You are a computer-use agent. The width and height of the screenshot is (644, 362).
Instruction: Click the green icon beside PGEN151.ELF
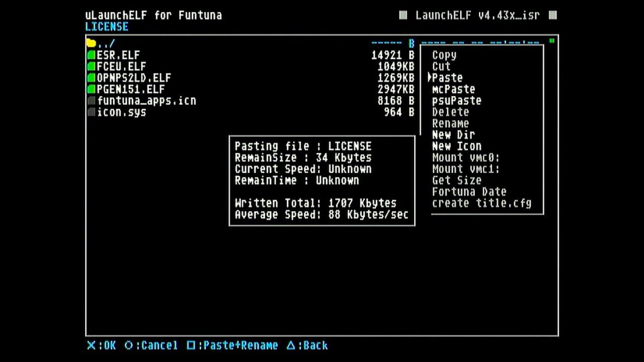pyautogui.click(x=91, y=89)
